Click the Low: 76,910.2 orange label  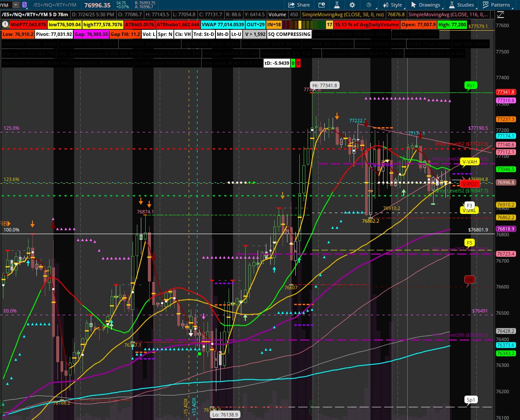tap(18, 34)
